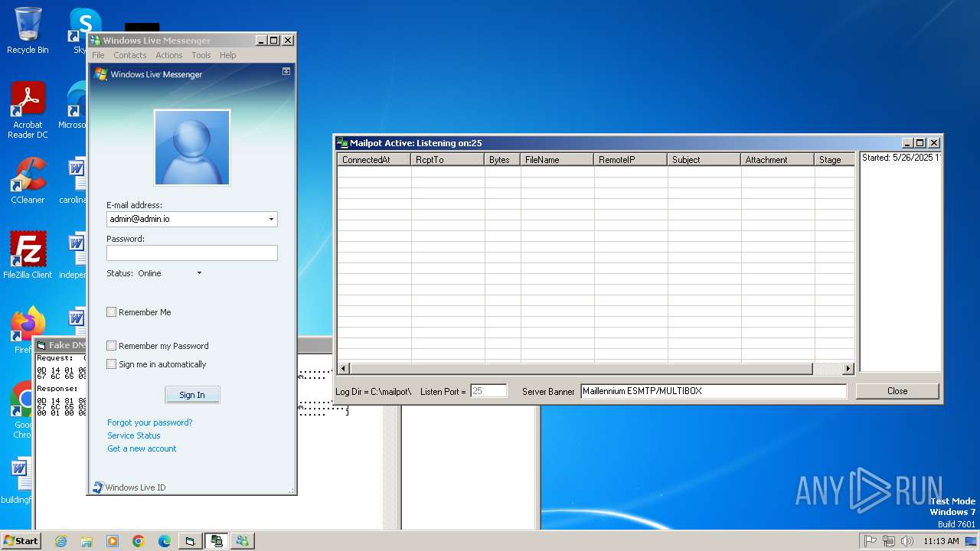This screenshot has width=980, height=551.
Task: Click Get a new account link
Action: tap(142, 448)
